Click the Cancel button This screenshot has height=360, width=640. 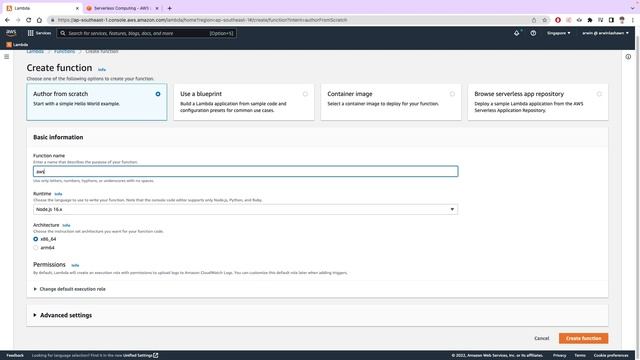542,338
